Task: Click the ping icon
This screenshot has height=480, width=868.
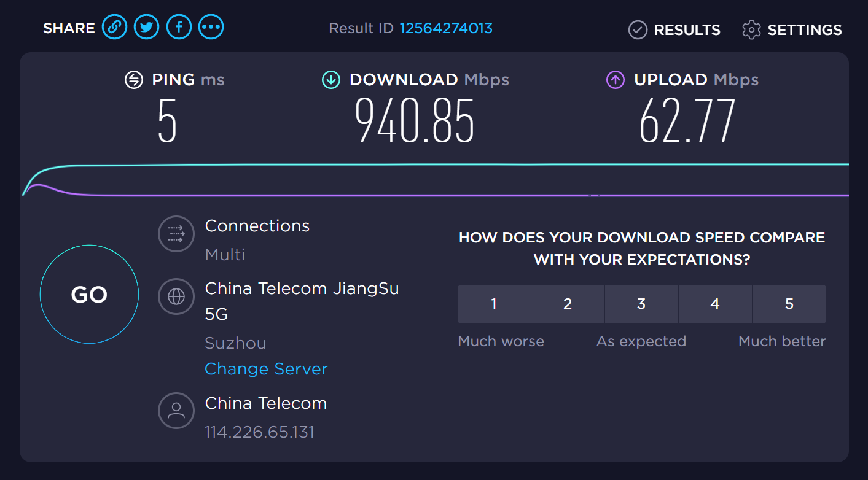Action: pyautogui.click(x=133, y=80)
